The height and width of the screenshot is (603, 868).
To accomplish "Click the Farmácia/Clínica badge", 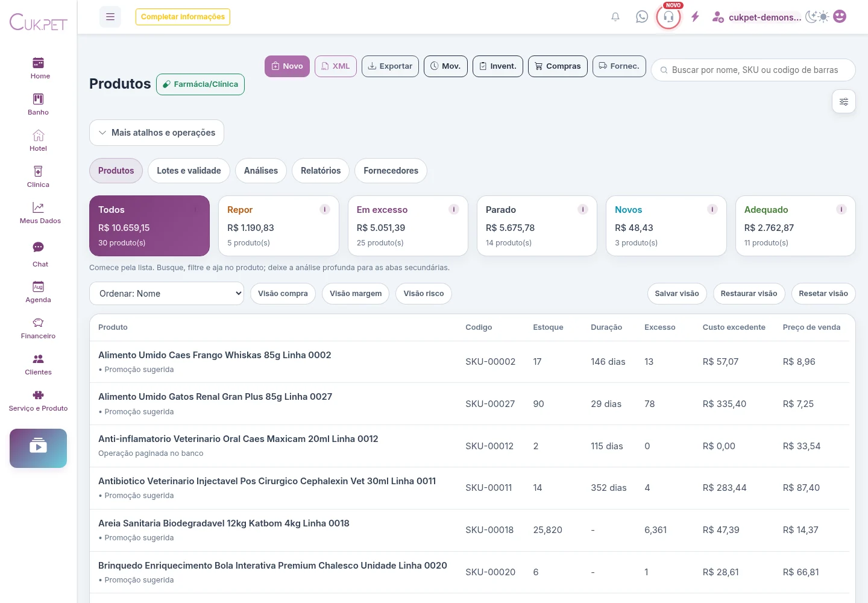I will coord(200,84).
